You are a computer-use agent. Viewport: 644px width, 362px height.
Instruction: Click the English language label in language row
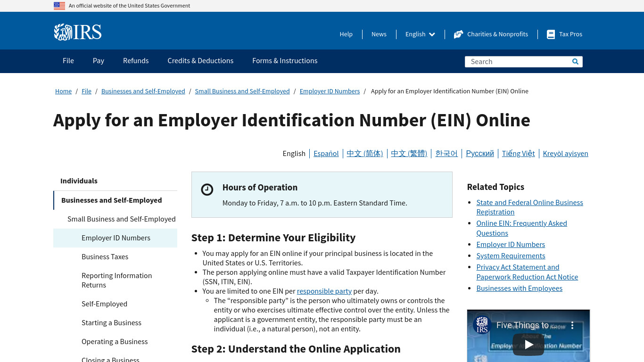click(x=294, y=154)
